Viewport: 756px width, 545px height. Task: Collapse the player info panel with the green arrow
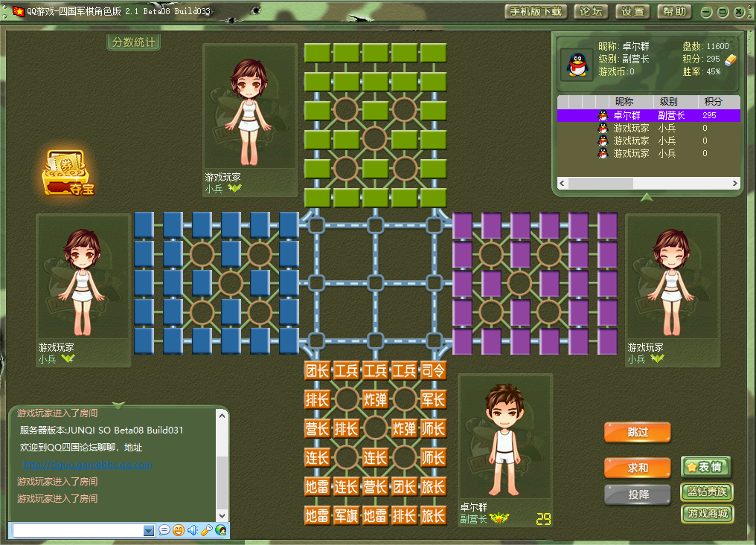[x=647, y=197]
